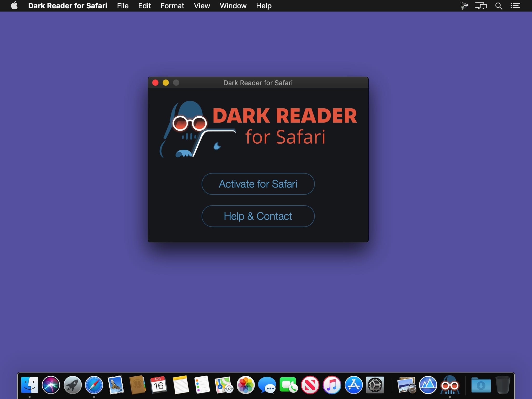Click the Dark Reader icon in Dock
Image resolution: width=532 pixels, height=399 pixels.
pyautogui.click(x=450, y=385)
